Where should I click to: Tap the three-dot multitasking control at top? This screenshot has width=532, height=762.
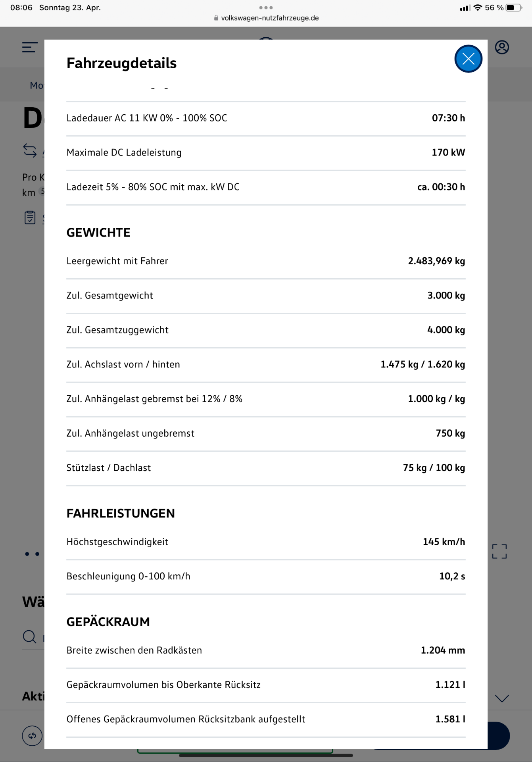point(266,8)
